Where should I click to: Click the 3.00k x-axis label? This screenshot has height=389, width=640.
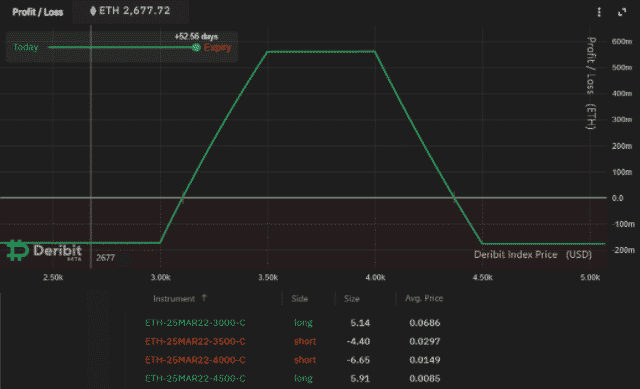coord(160,278)
